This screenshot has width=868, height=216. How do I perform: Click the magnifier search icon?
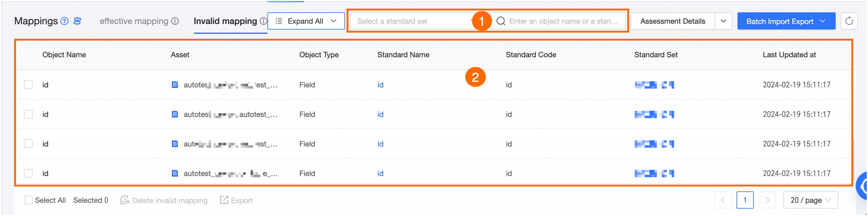pyautogui.click(x=501, y=21)
